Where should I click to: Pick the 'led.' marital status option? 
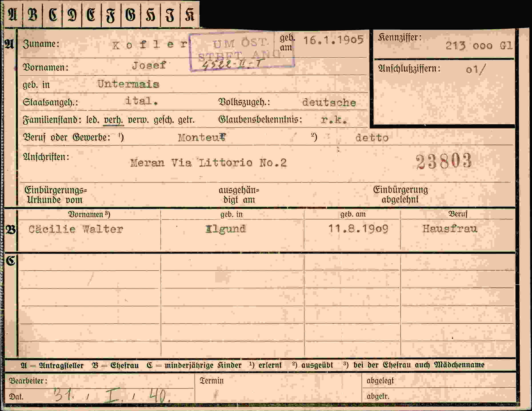pos(93,120)
